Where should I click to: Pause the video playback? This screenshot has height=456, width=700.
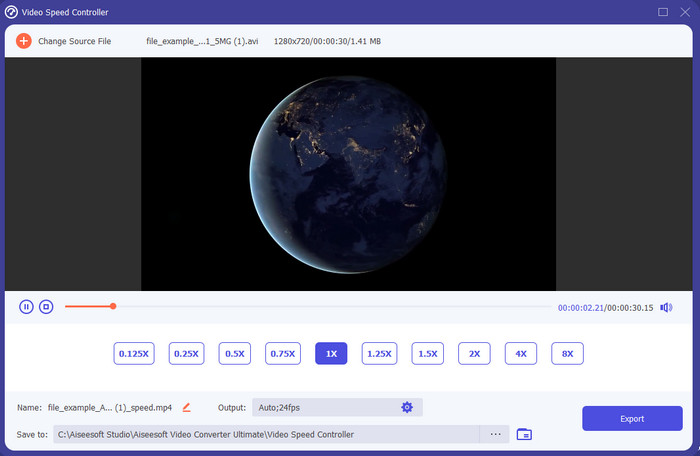[x=26, y=307]
